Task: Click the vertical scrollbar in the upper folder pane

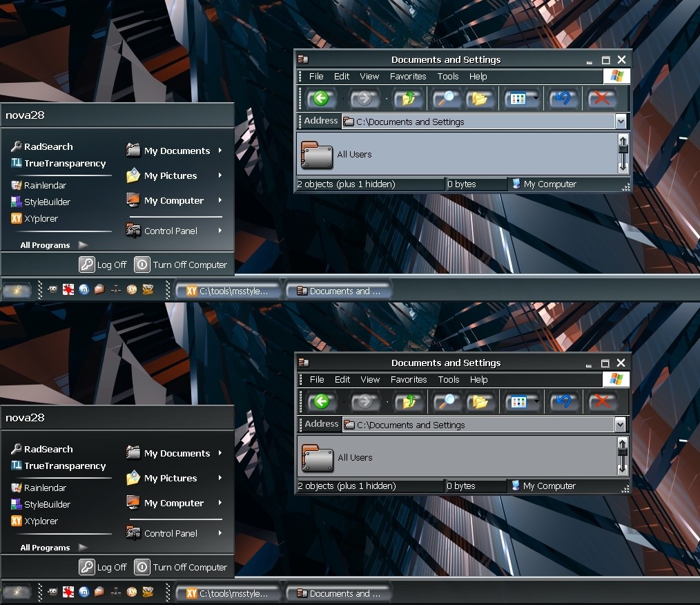Action: [x=623, y=153]
